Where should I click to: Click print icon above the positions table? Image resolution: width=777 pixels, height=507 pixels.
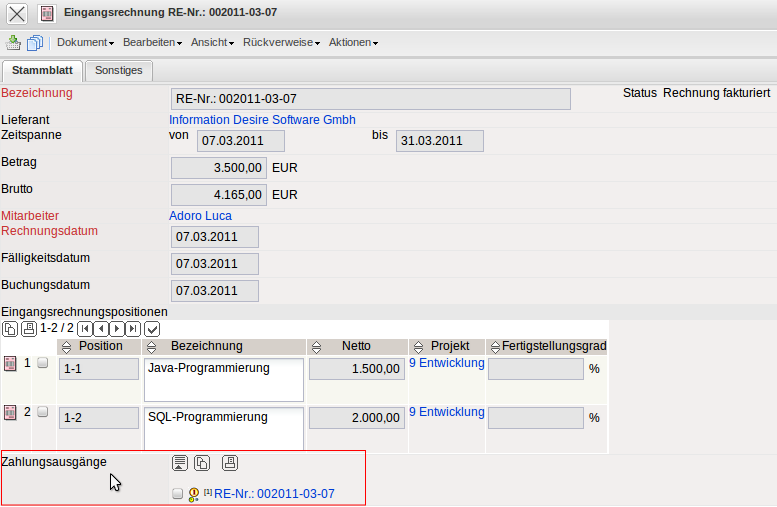coord(28,328)
